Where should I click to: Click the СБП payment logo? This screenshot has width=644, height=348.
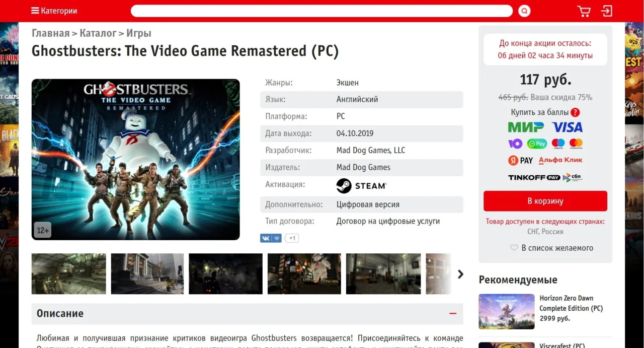(x=573, y=177)
